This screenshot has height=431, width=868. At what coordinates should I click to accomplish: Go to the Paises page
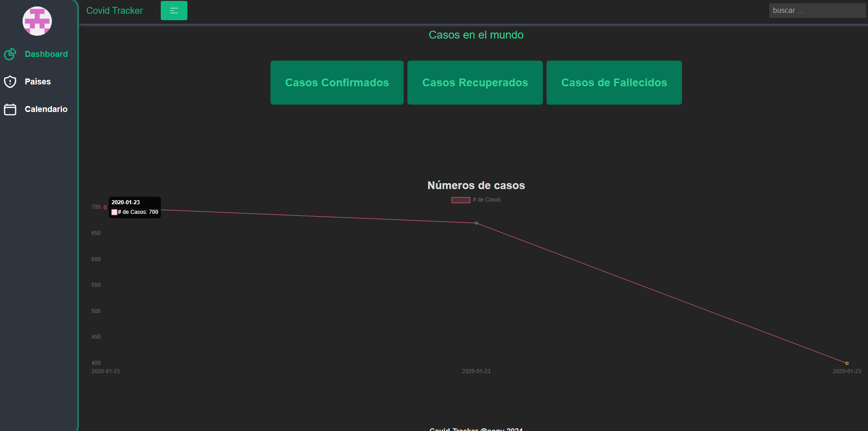point(38,82)
